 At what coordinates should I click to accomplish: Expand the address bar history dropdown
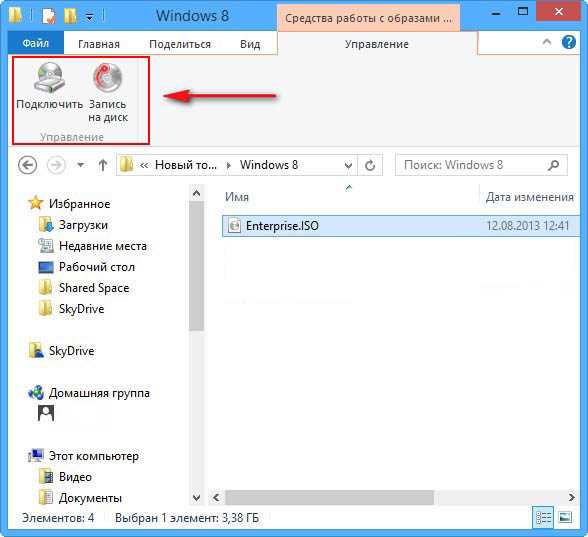[x=348, y=165]
